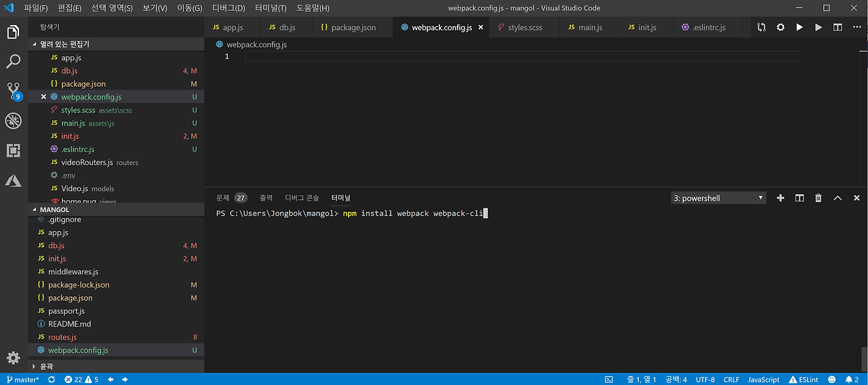Click the gray run play icon in editor toolbar
The width and height of the screenshot is (868, 385).
tap(818, 27)
